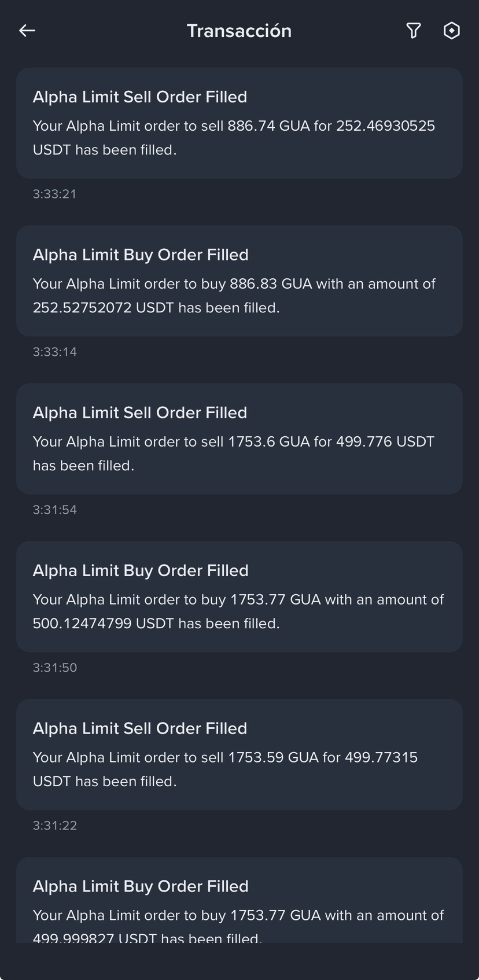Click the Transacción page title

pyautogui.click(x=239, y=31)
